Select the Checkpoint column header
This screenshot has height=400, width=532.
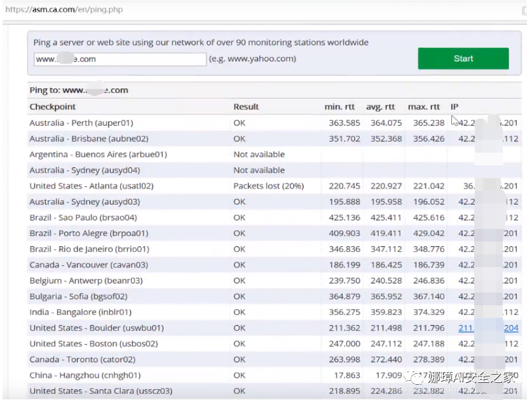click(x=53, y=107)
